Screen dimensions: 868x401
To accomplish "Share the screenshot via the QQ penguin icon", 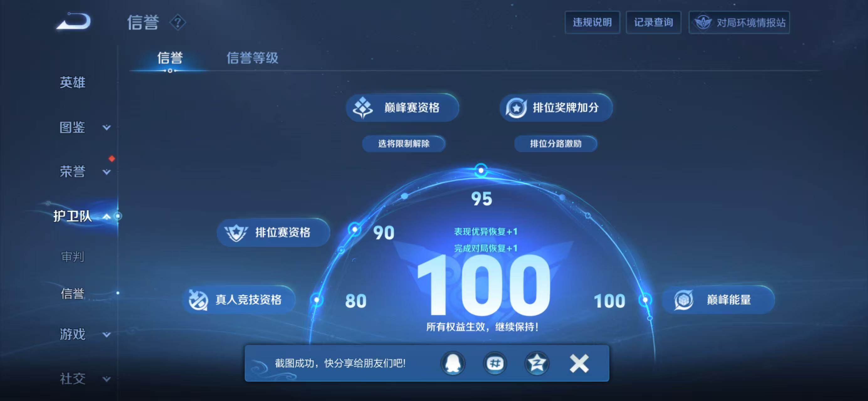I will tap(453, 363).
